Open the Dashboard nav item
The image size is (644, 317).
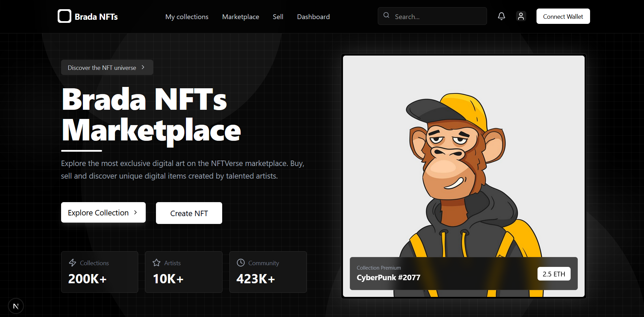pyautogui.click(x=313, y=17)
